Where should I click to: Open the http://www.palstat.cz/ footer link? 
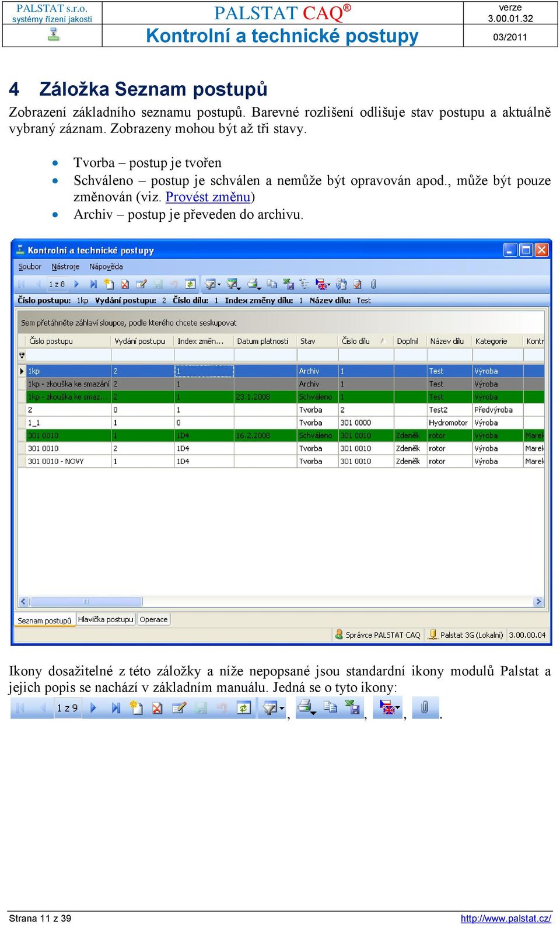506,918
